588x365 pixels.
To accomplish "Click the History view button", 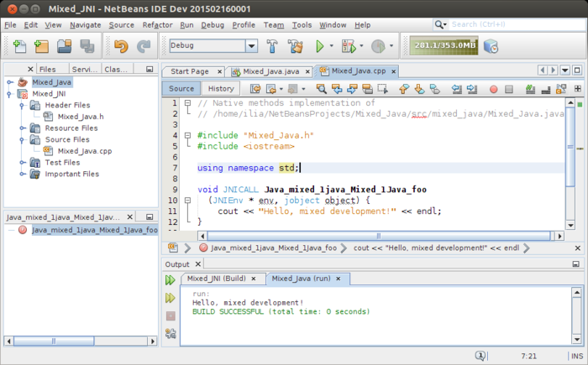I will coord(221,88).
